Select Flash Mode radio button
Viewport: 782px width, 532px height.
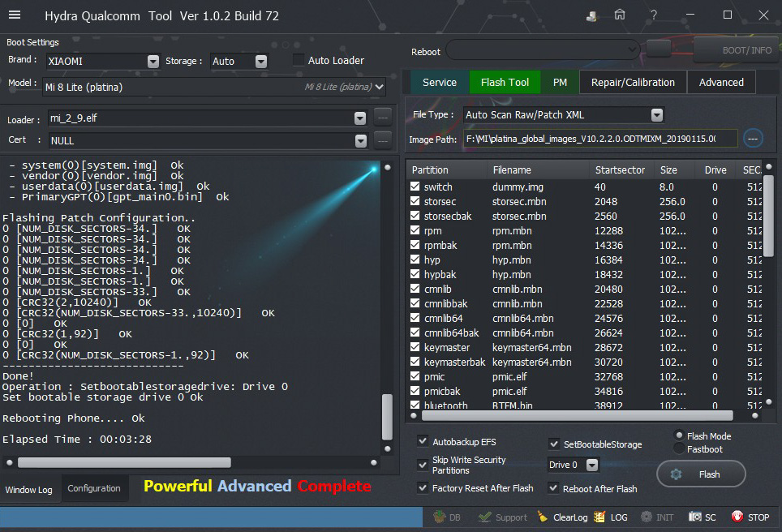679,435
